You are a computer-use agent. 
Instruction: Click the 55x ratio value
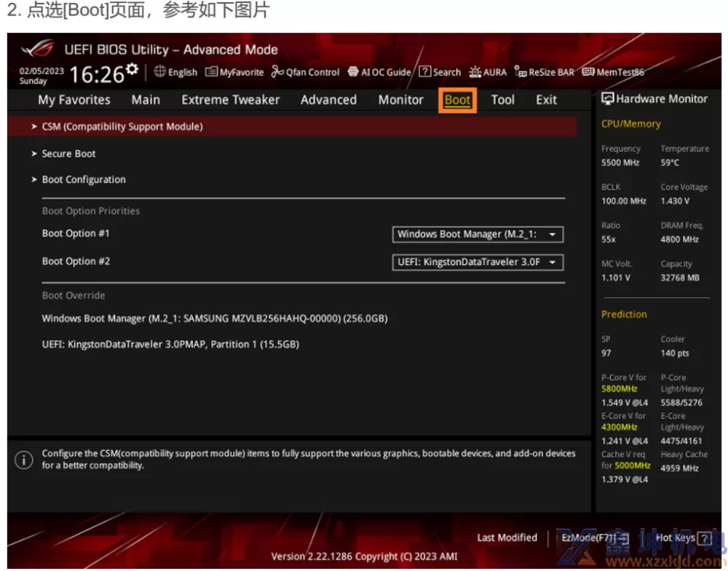pos(608,240)
